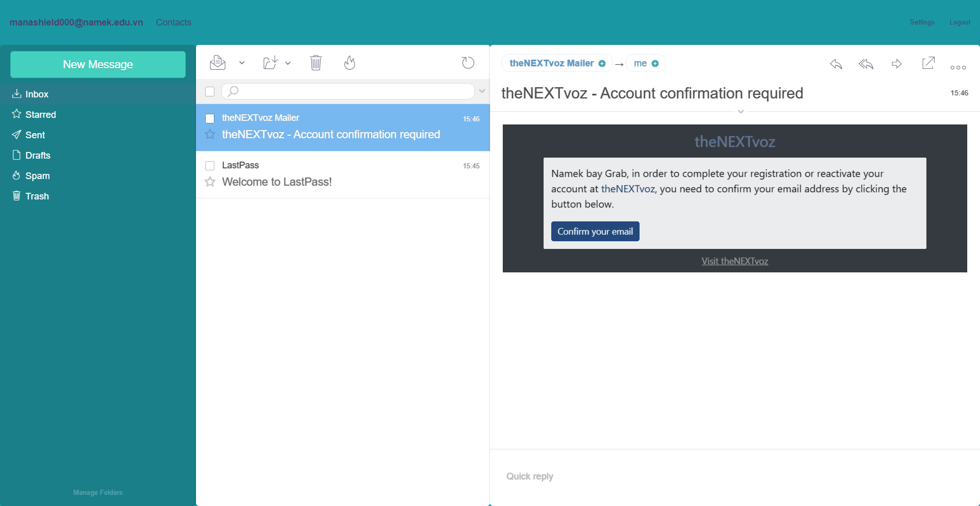The height and width of the screenshot is (506, 980).
Task: Open message in a new window
Action: tap(928, 63)
